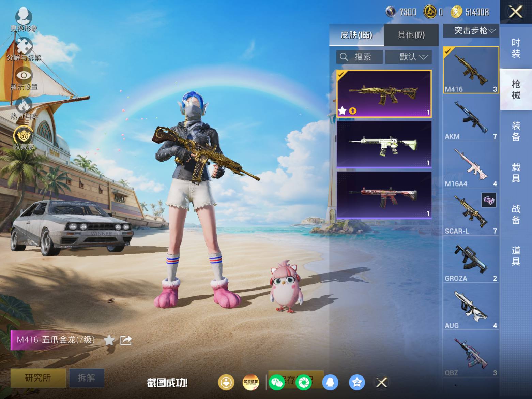The width and height of the screenshot is (532, 399).
Task: Open the 默认 sort order dropdown
Action: (408, 57)
